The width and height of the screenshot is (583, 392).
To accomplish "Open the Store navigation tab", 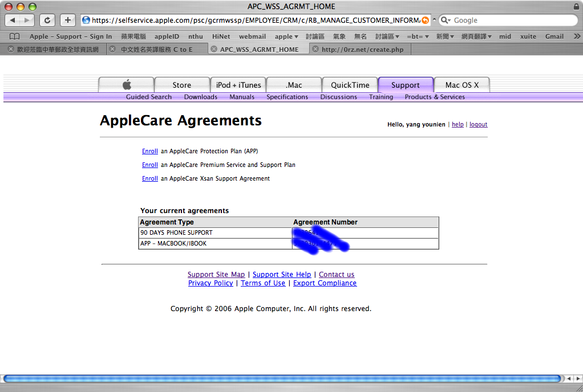I will point(182,85).
